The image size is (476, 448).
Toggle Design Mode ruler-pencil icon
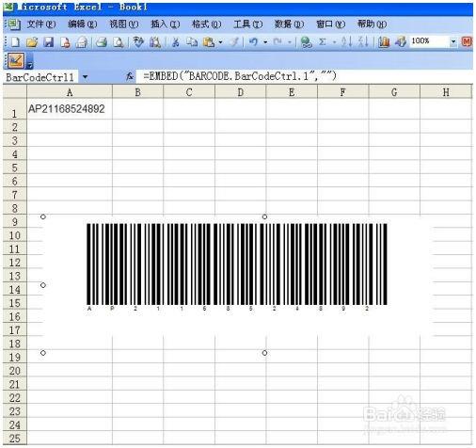(x=15, y=60)
